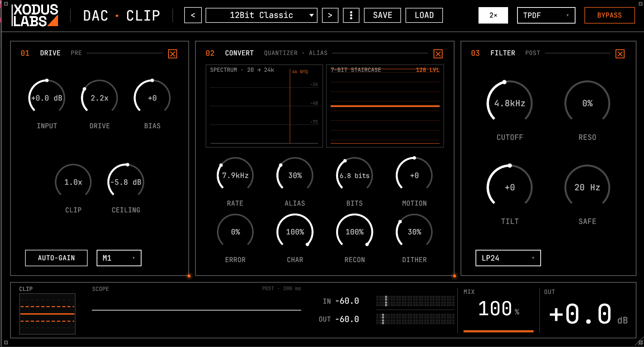Click the '4k NYQ' marker in spectrum

pyautogui.click(x=300, y=72)
